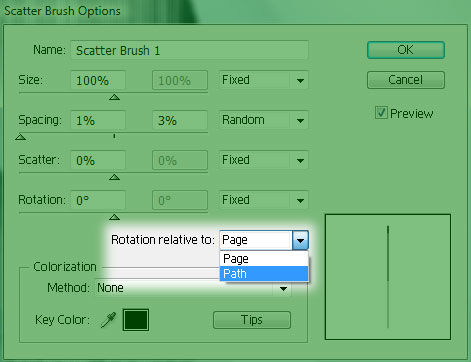Click the Name field Scatter Brush 1
Viewport: 471px width, 362px height.
[189, 50]
